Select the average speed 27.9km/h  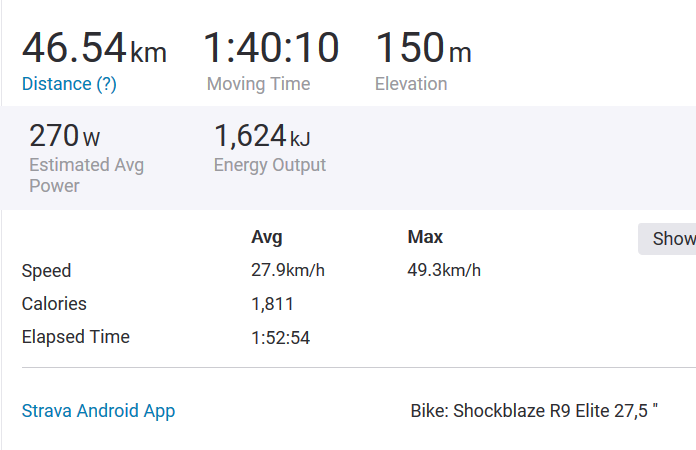[288, 270]
